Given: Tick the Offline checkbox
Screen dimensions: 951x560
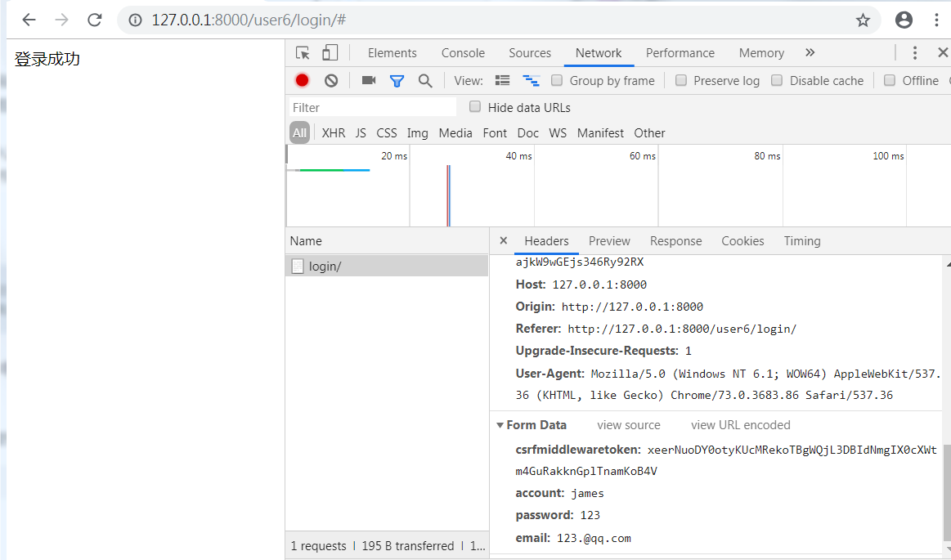Looking at the screenshot, I should pyautogui.click(x=889, y=80).
